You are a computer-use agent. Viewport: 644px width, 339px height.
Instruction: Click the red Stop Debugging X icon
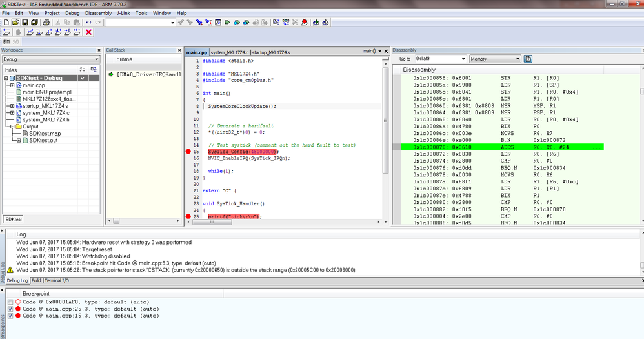point(88,32)
